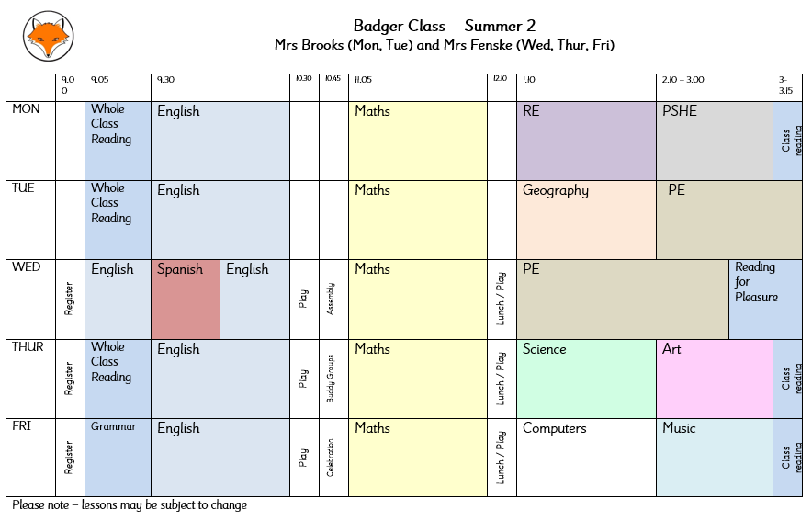This screenshot has height=521, width=812.
Task: Select the Friday Computers cell
Action: click(586, 458)
